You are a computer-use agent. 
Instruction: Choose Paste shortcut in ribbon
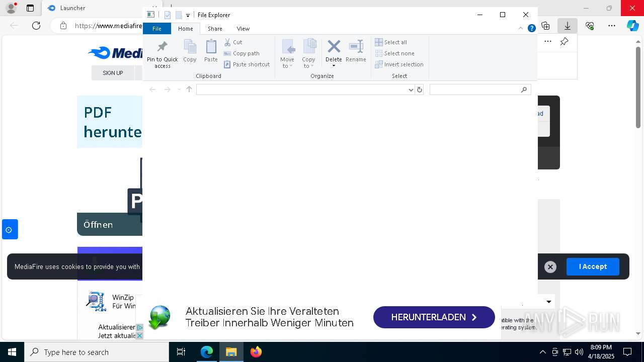(x=247, y=64)
